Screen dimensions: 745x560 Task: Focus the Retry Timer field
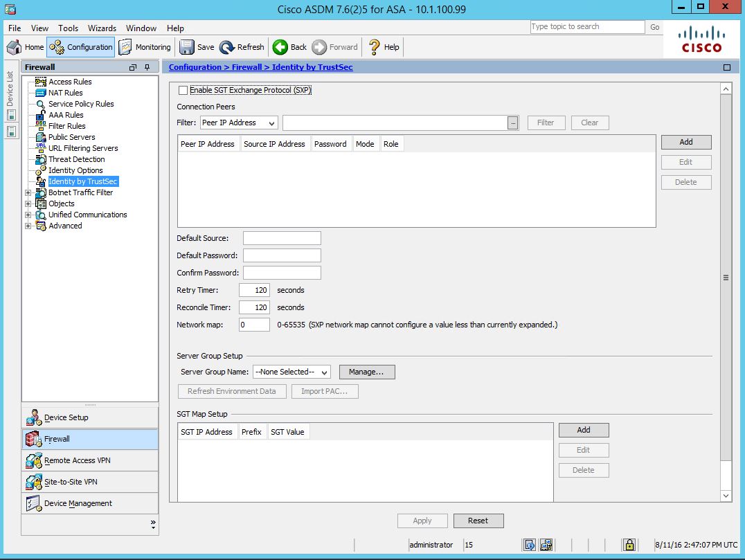pyautogui.click(x=254, y=290)
